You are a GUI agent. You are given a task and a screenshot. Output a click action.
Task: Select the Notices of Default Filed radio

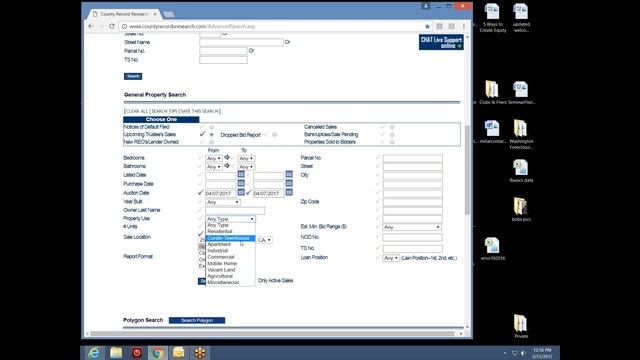click(x=211, y=127)
